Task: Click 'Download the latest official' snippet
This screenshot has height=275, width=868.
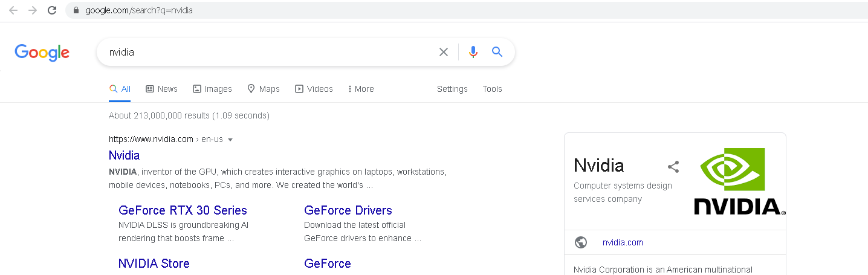Action: click(355, 225)
